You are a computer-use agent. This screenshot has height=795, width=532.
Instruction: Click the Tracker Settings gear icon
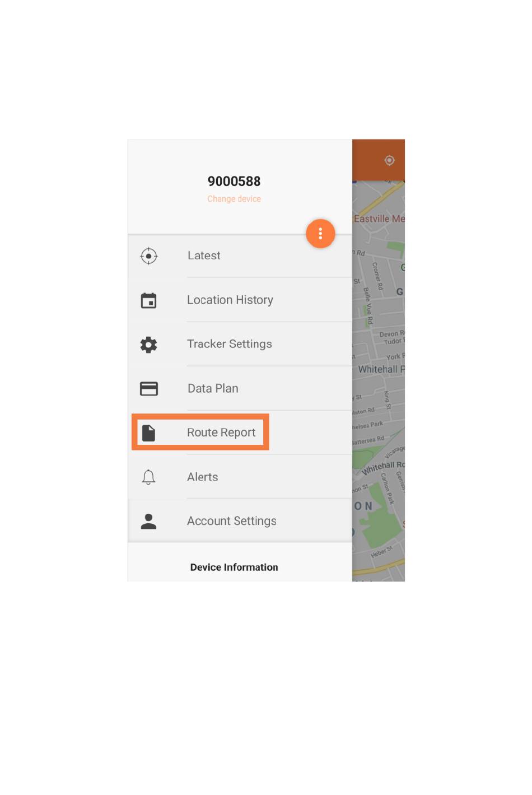click(x=148, y=345)
